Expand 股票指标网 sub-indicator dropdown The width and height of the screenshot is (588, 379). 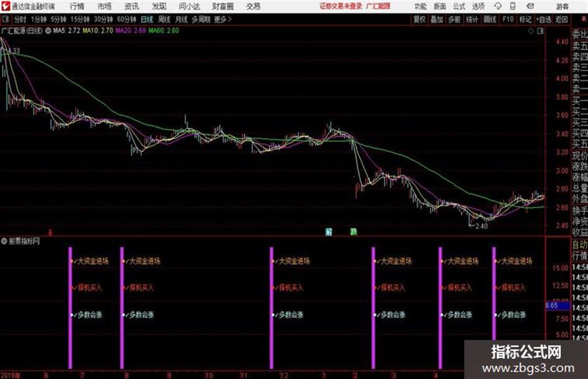pos(4,241)
